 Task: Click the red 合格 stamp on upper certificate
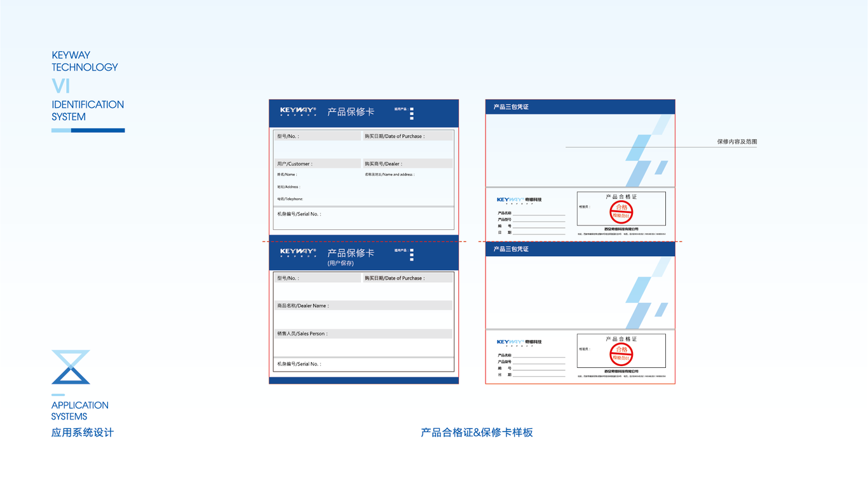tap(621, 212)
